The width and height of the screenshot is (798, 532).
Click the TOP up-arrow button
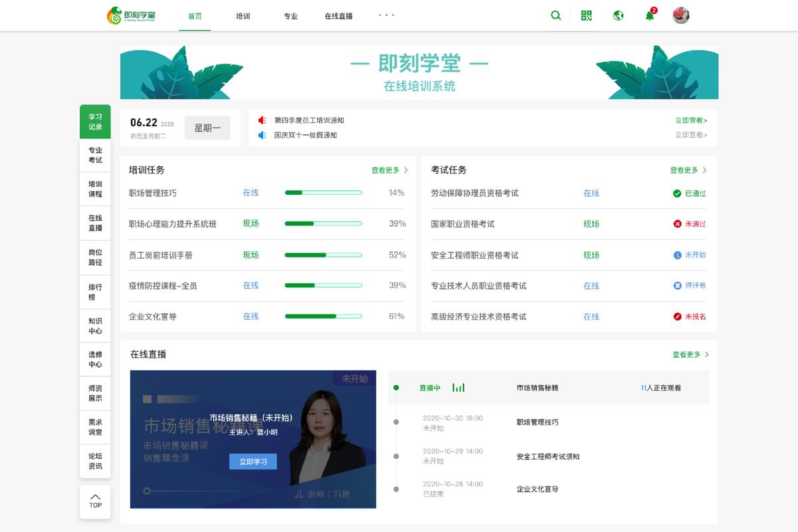click(x=95, y=501)
